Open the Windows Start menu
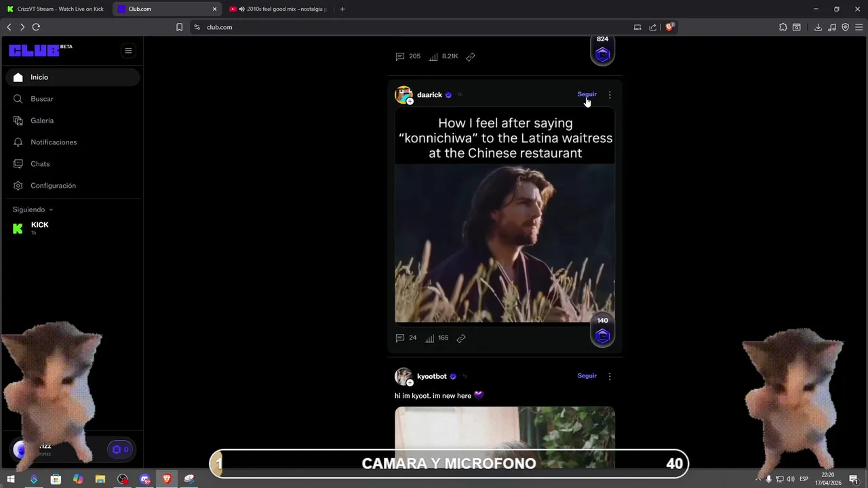Screen dimensions: 868x488 coord(11,479)
